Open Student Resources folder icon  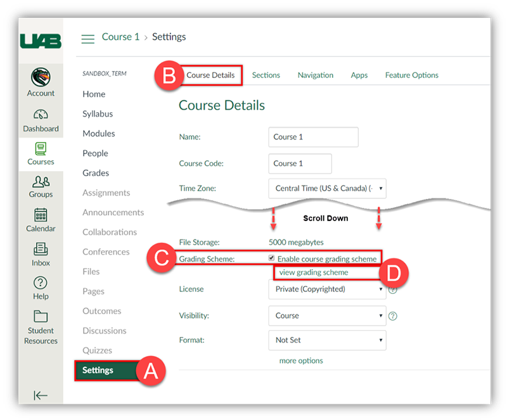click(41, 316)
